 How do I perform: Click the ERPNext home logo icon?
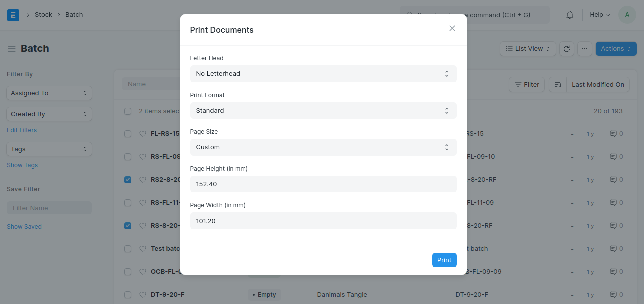pos(13,15)
